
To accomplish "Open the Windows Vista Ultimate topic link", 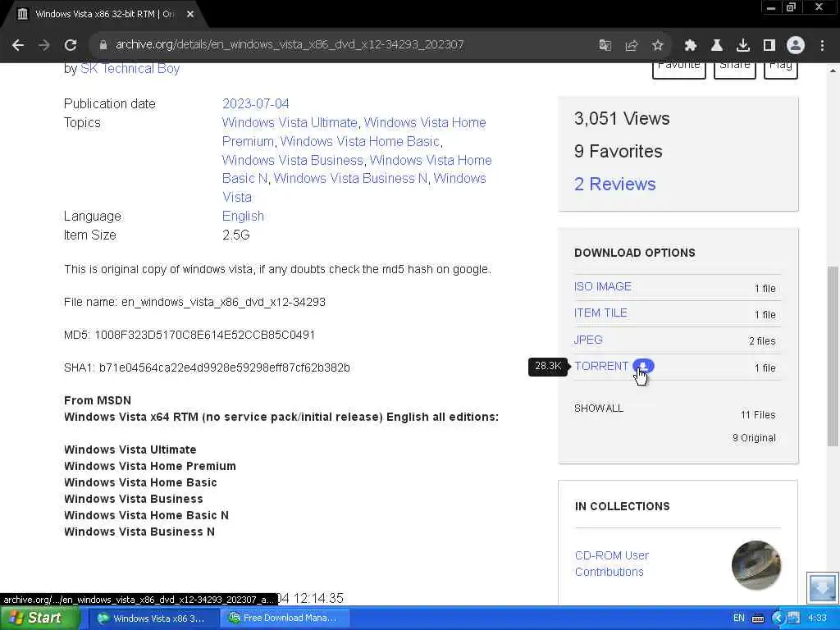I will 290,122.
